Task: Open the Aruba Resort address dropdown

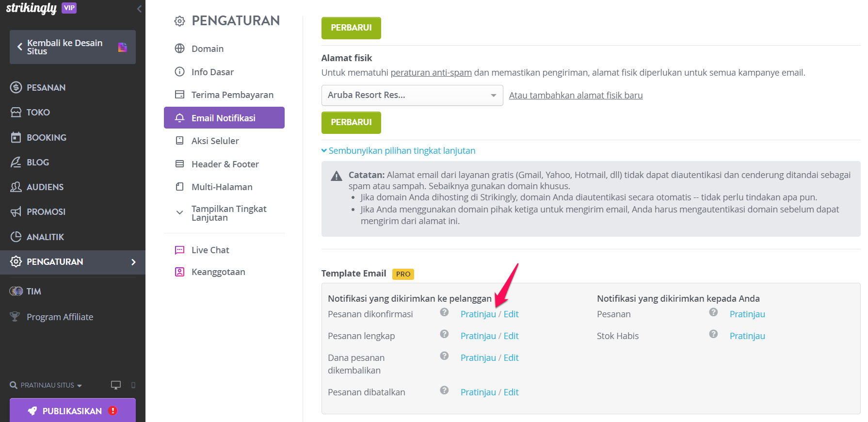Action: coord(412,95)
